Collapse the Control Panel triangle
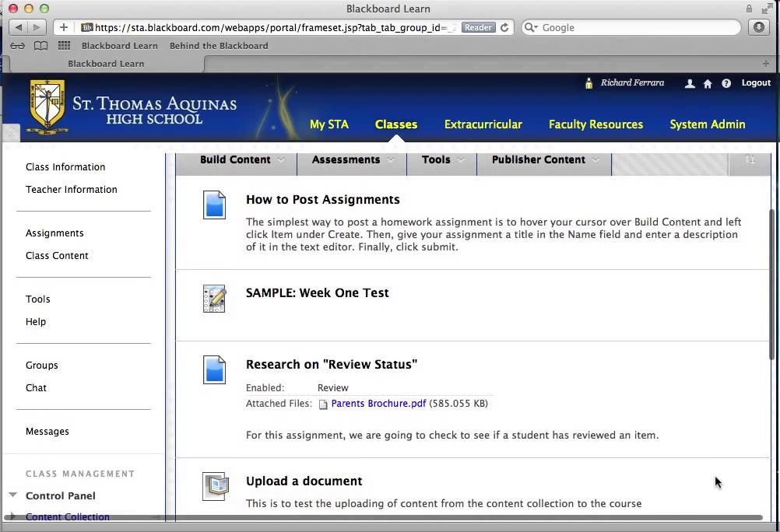This screenshot has height=532, width=780. (13, 495)
